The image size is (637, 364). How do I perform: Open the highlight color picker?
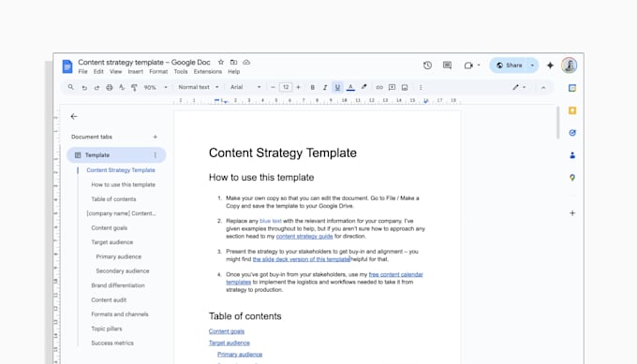[364, 87]
